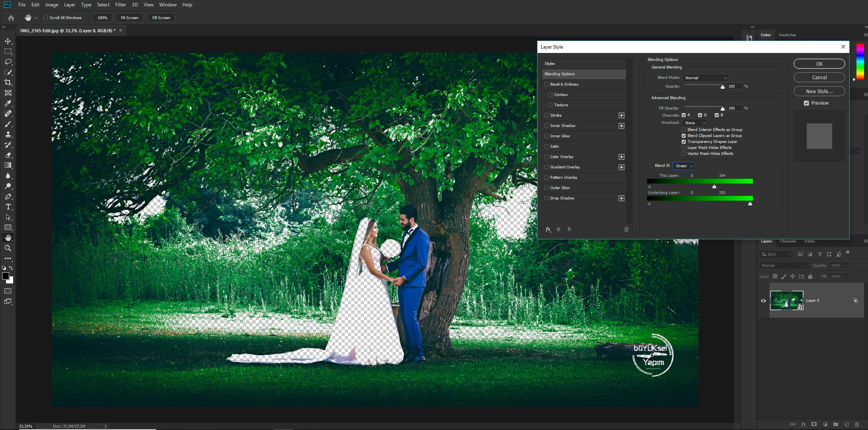
Task: Expand the Knockout dropdown
Action: (695, 123)
